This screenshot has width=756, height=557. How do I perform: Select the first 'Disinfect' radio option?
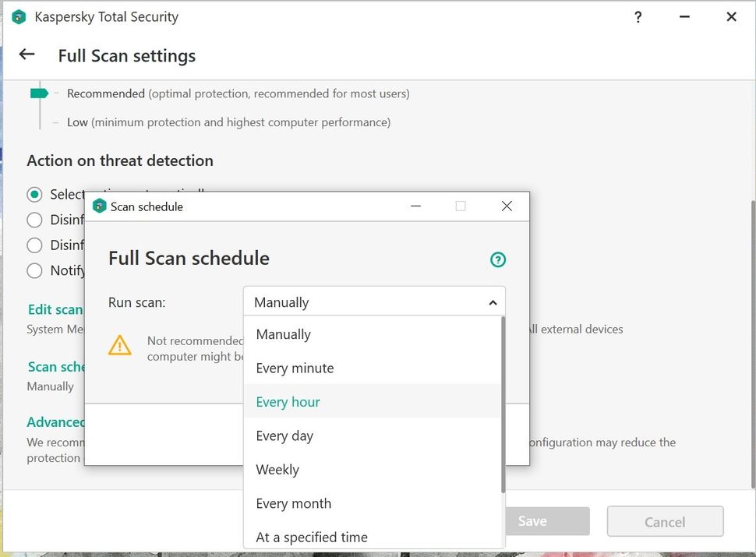tap(34, 220)
